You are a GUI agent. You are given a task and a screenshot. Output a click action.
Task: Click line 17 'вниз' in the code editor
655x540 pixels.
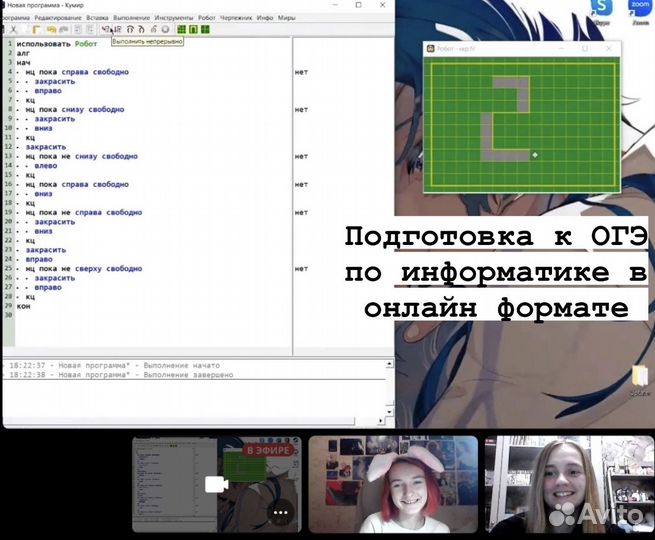(x=42, y=194)
